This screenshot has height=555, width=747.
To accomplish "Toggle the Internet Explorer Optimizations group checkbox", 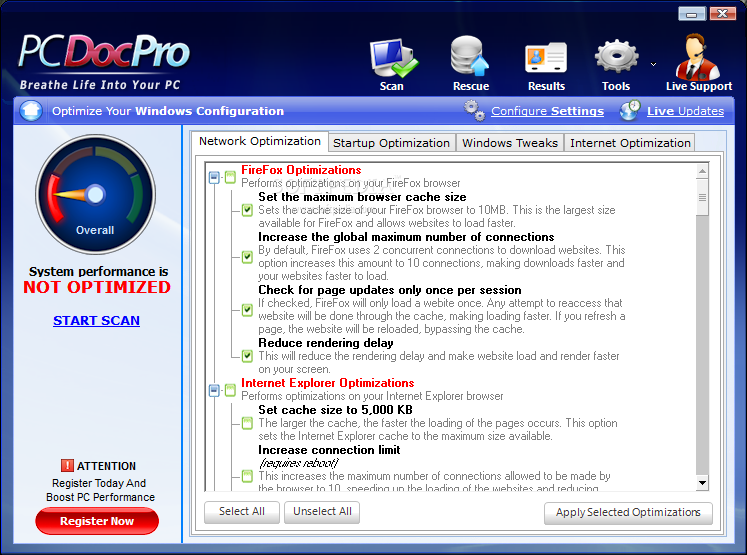I will 230,391.
